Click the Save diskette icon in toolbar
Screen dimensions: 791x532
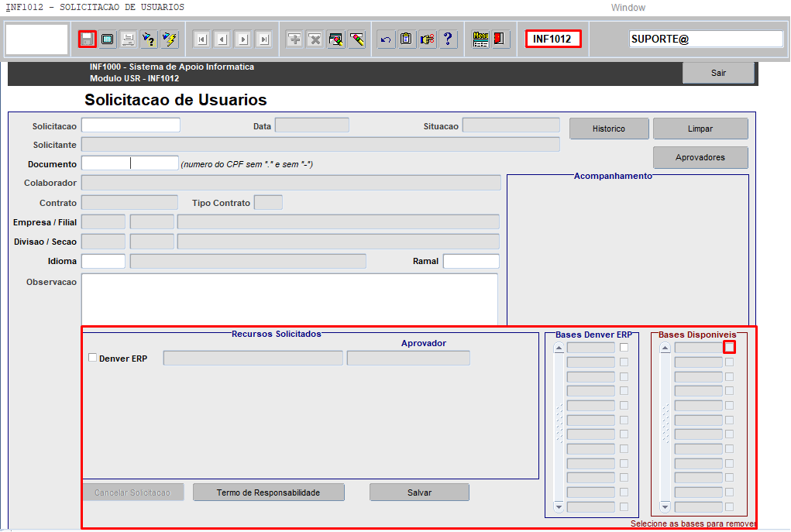[88, 39]
